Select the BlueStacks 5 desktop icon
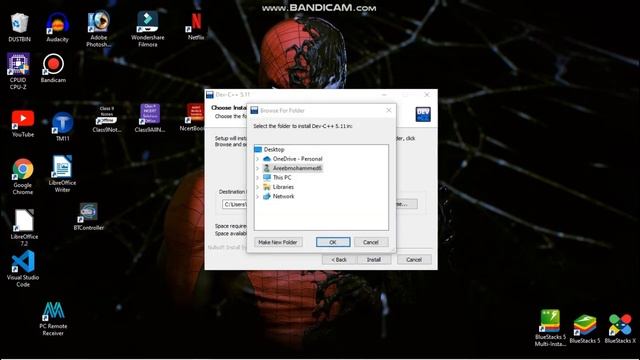The image size is (640, 360). point(584,329)
